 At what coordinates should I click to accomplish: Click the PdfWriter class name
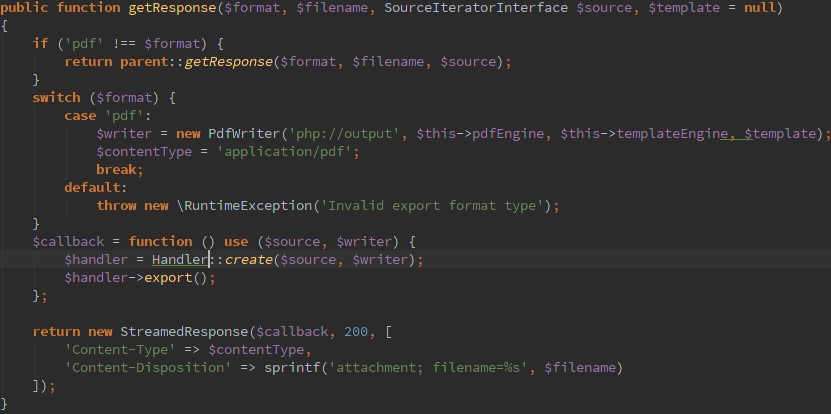244,134
